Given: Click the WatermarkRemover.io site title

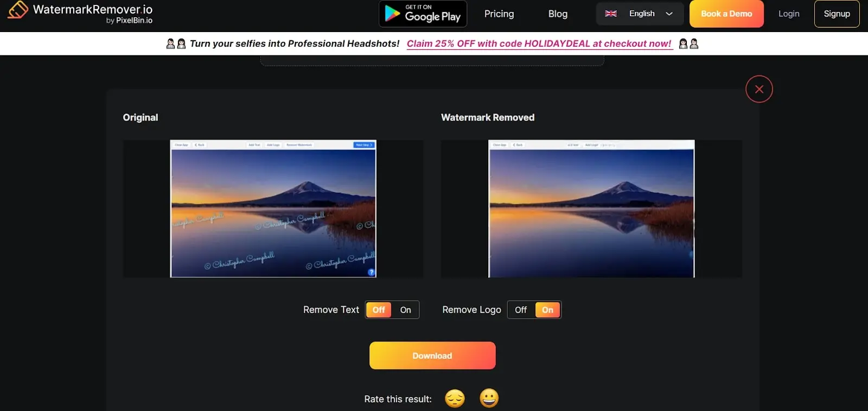Looking at the screenshot, I should tap(93, 9).
